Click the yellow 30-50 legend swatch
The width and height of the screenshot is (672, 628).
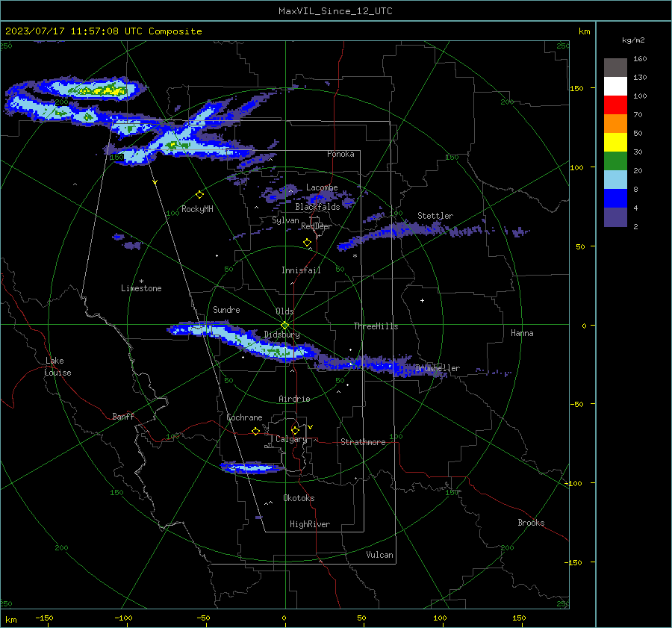(x=615, y=143)
